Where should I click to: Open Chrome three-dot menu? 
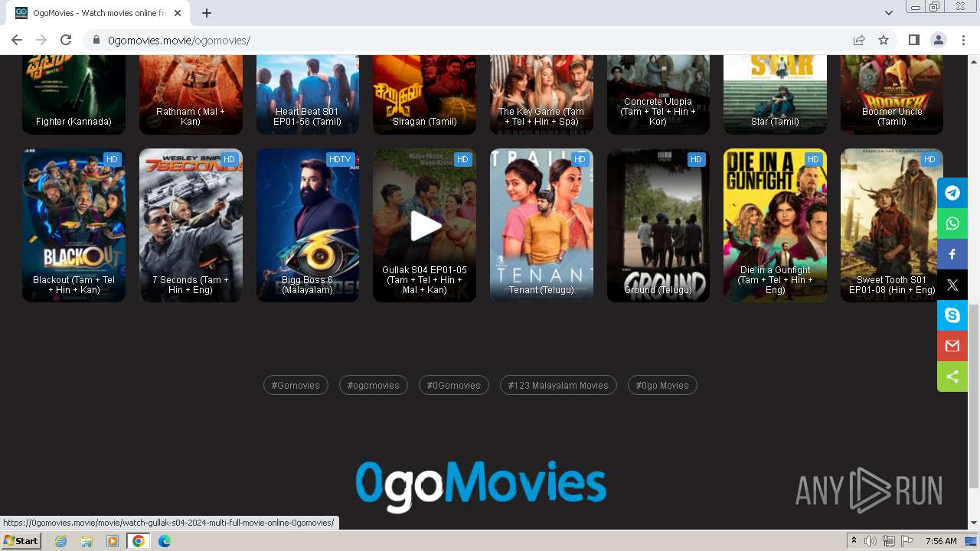click(x=962, y=40)
